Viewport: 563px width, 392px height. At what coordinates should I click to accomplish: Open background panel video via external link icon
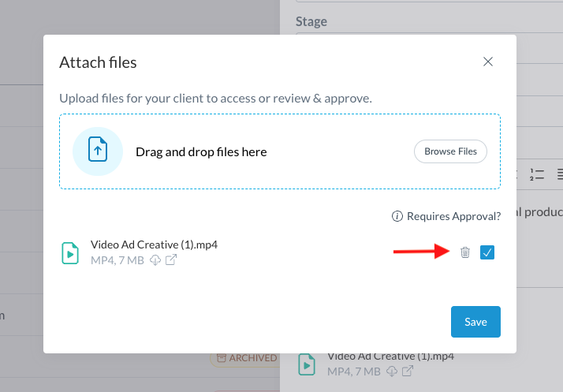pyautogui.click(x=408, y=371)
